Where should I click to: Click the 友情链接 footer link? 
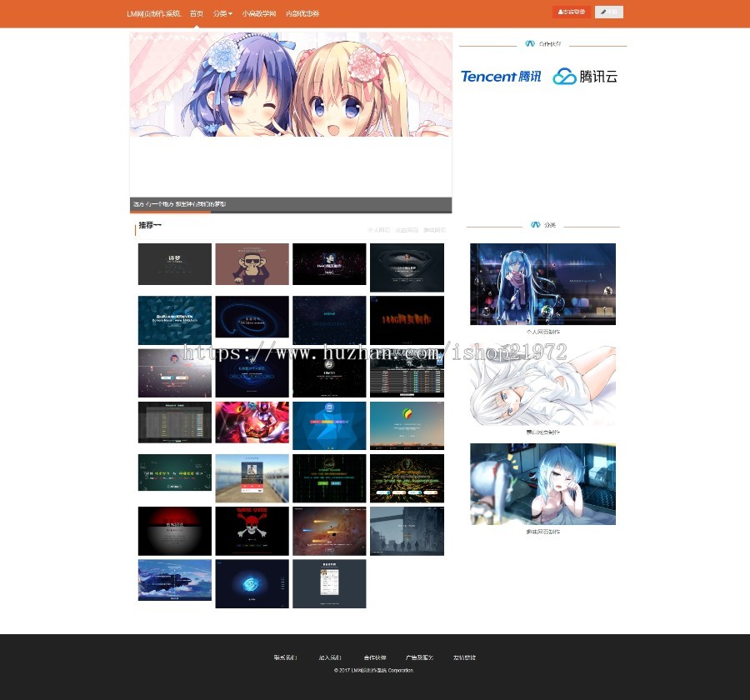coord(464,657)
